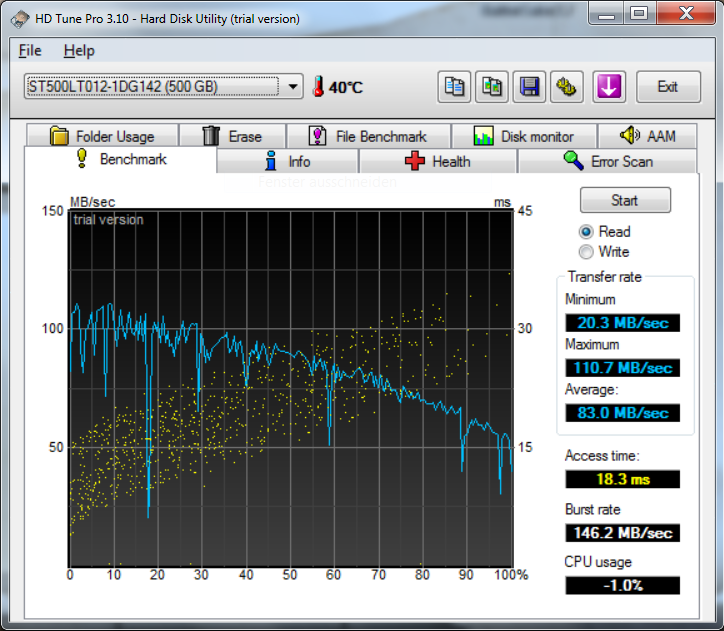Viewport: 724px width, 631px height.
Task: Open the options wrench icon
Action: click(x=566, y=87)
